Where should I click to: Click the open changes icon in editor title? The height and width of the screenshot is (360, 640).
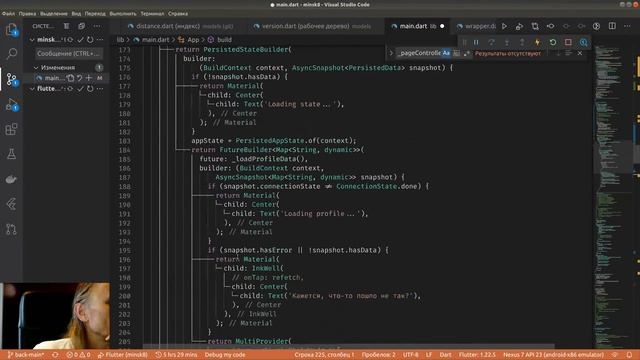coord(535,26)
